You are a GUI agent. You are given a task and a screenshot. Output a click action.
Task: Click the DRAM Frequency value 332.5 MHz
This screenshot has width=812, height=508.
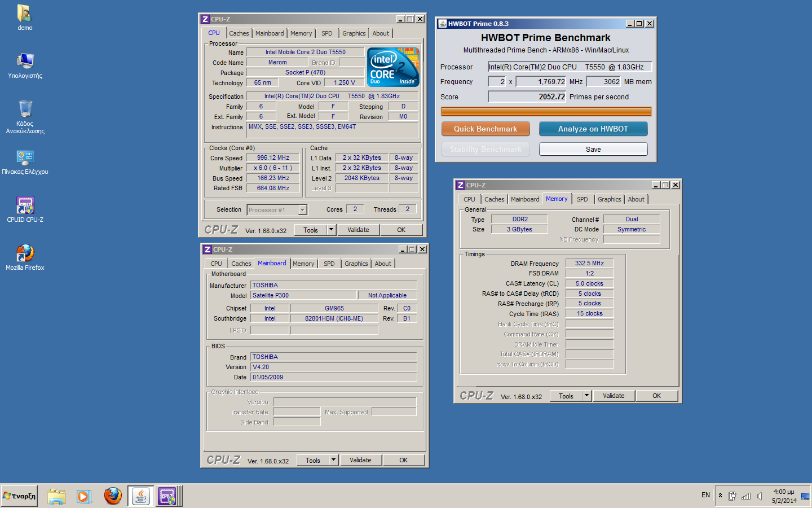pos(589,263)
